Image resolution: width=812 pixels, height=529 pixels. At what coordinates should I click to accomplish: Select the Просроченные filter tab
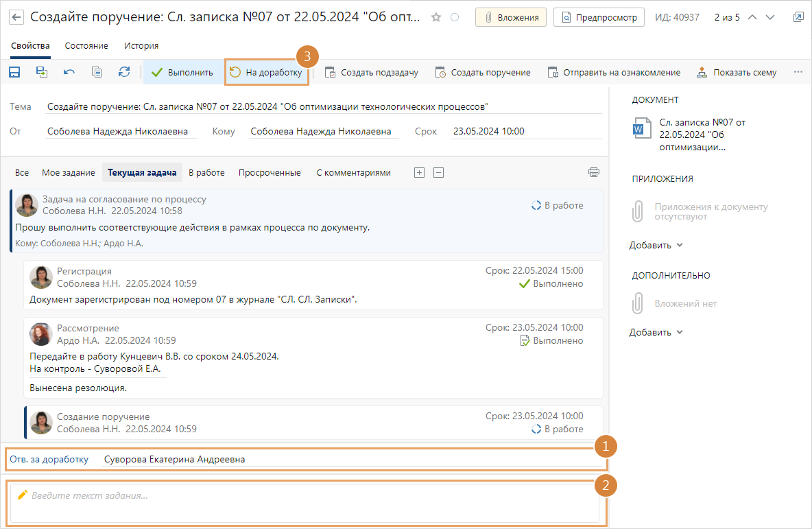[270, 172]
